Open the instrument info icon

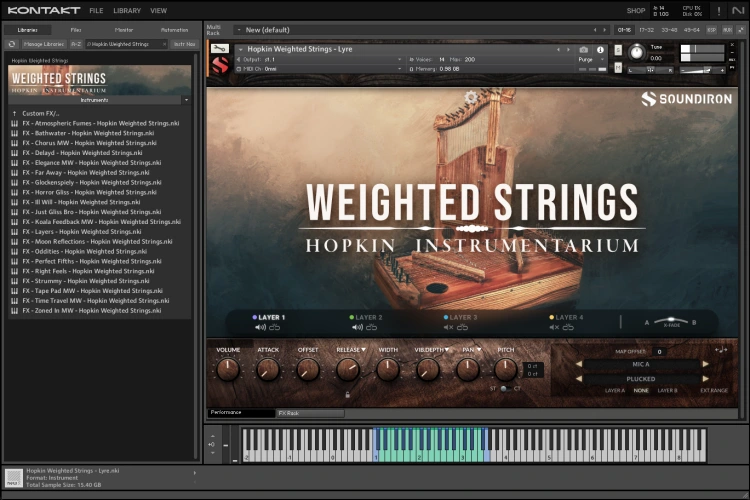(x=601, y=49)
